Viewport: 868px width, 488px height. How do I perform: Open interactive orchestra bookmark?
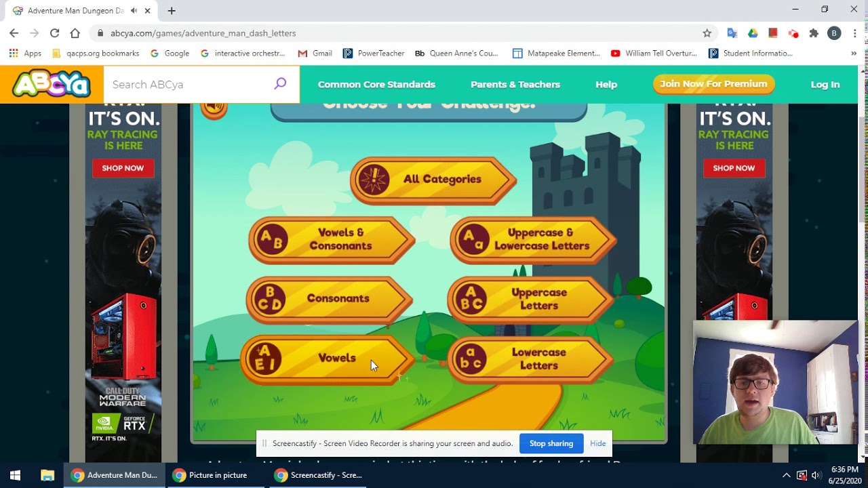tap(243, 54)
